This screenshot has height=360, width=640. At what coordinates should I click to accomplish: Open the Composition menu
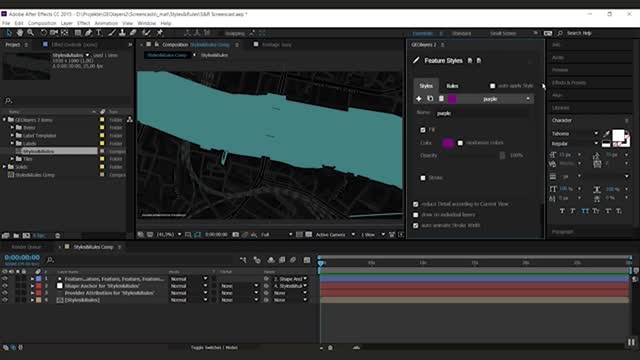click(x=42, y=23)
